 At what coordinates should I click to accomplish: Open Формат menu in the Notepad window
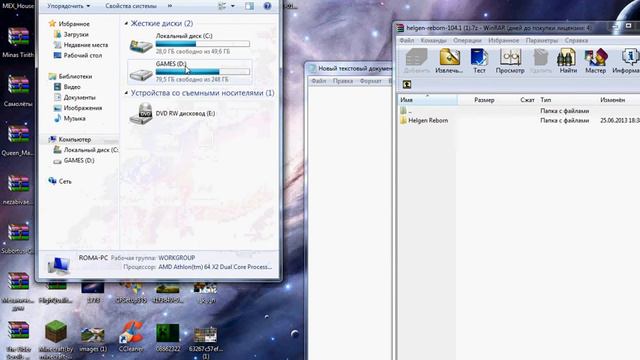tap(371, 81)
